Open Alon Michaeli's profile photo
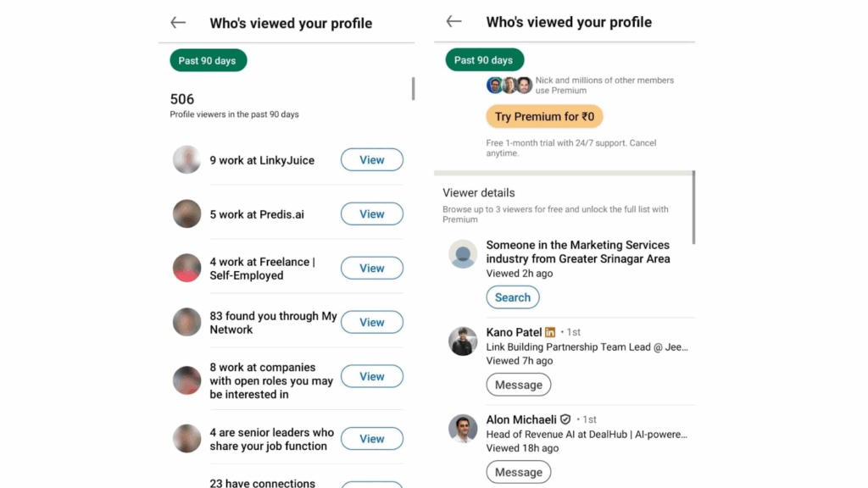 463,429
